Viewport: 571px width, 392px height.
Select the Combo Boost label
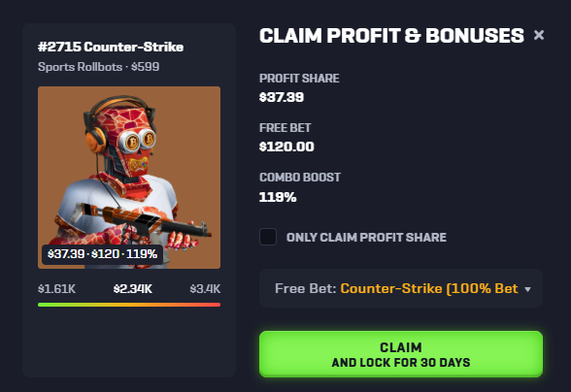click(300, 178)
